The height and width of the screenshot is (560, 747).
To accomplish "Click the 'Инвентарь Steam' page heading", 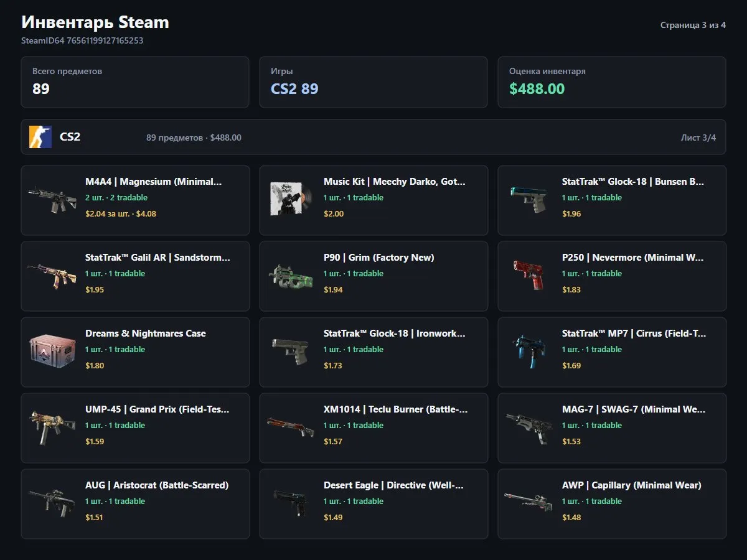I will click(95, 22).
